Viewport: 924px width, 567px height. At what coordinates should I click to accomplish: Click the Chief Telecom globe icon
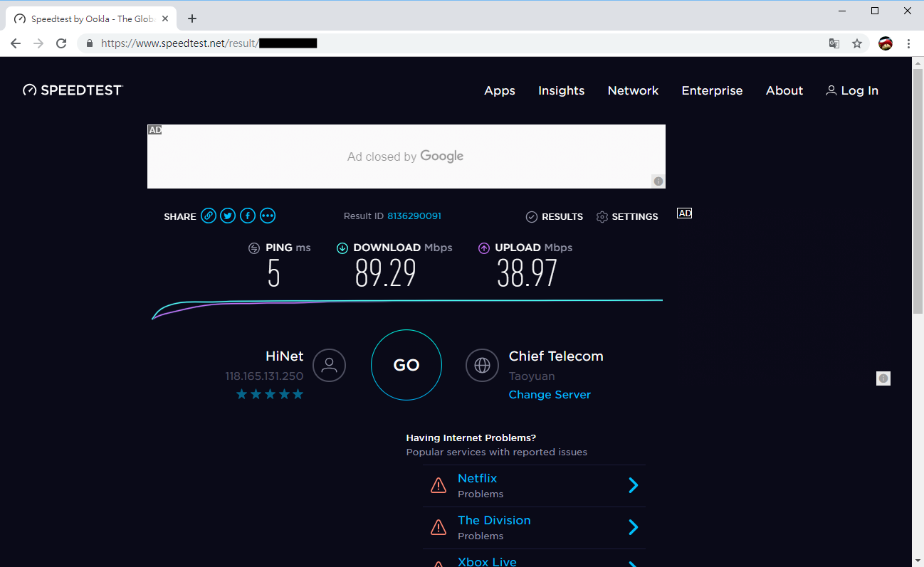coord(482,365)
